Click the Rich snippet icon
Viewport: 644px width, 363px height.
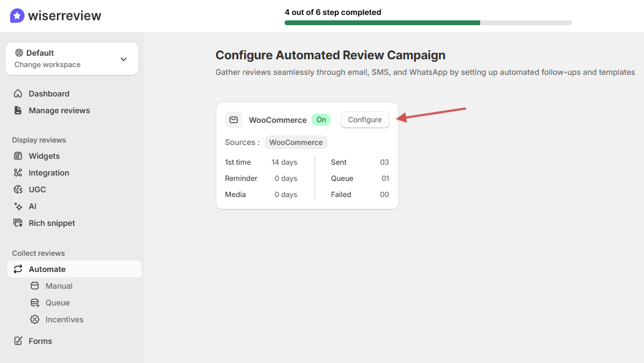(x=18, y=223)
